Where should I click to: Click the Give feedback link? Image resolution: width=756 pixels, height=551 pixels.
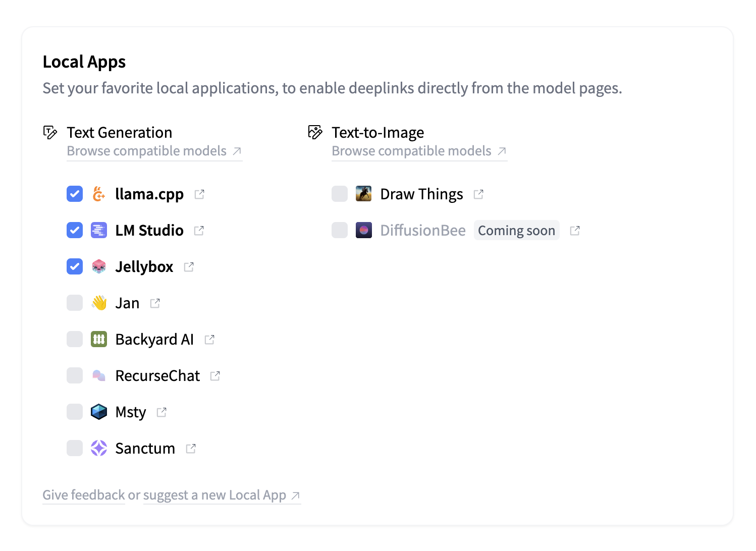pyautogui.click(x=83, y=495)
